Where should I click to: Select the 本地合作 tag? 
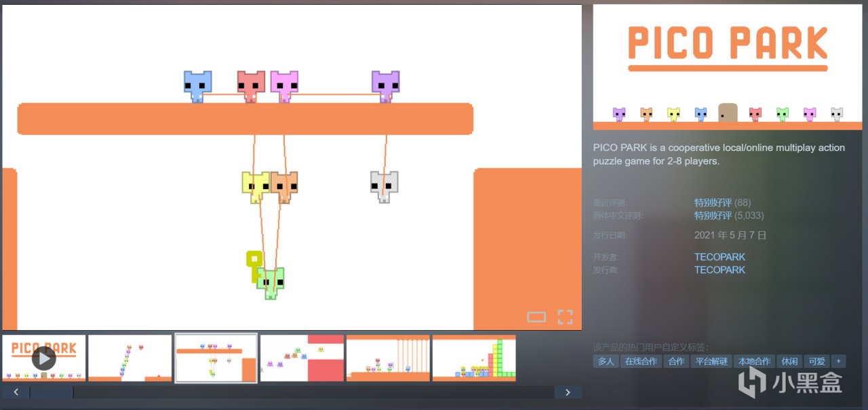tap(754, 361)
